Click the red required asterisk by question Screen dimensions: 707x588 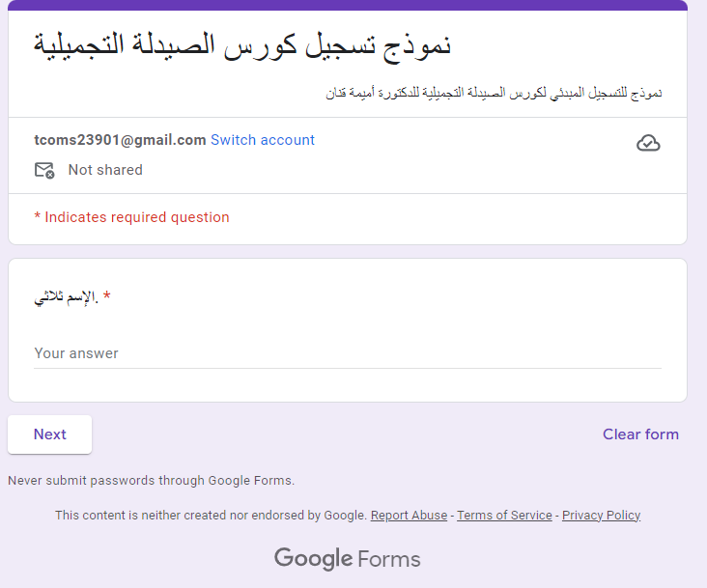click(107, 295)
